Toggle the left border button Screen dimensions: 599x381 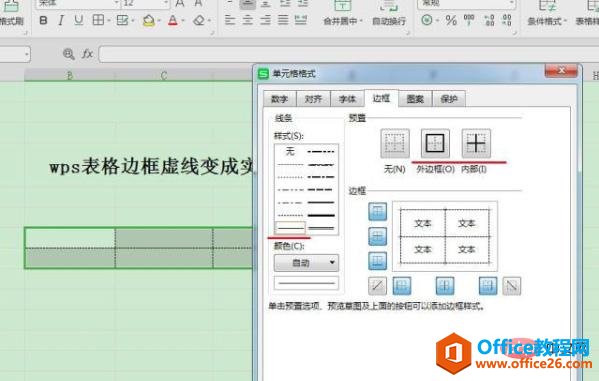click(402, 286)
